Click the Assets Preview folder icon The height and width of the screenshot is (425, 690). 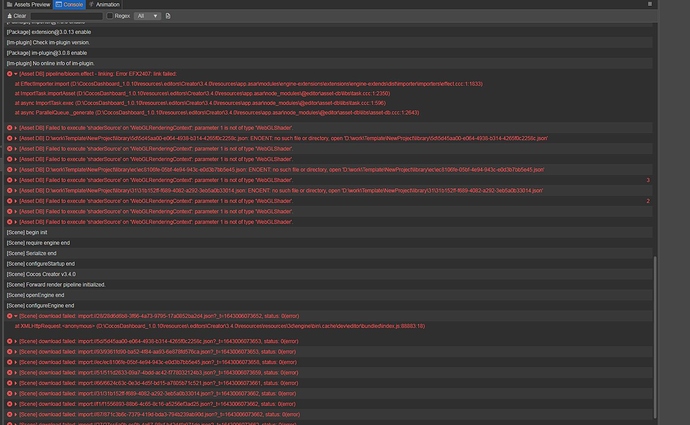point(5,4)
